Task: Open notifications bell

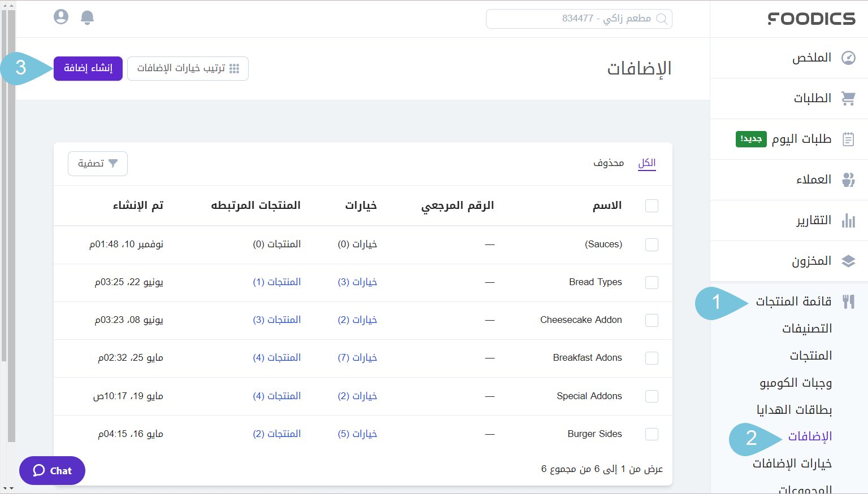Action: [87, 18]
